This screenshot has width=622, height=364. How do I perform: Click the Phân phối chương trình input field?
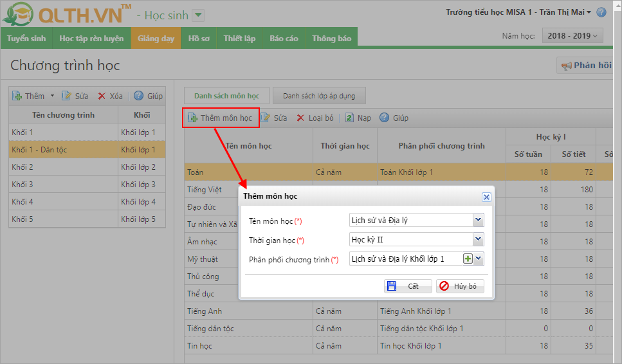tap(407, 259)
